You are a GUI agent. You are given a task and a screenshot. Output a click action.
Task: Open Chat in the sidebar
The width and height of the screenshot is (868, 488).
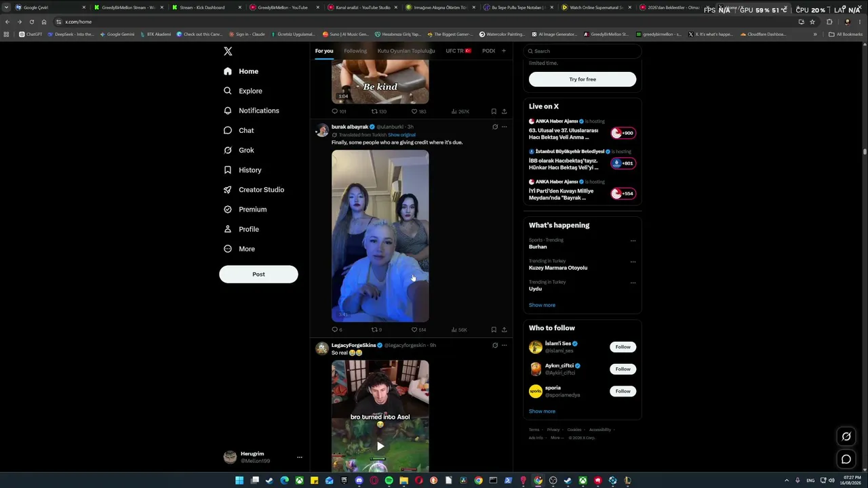(239, 130)
